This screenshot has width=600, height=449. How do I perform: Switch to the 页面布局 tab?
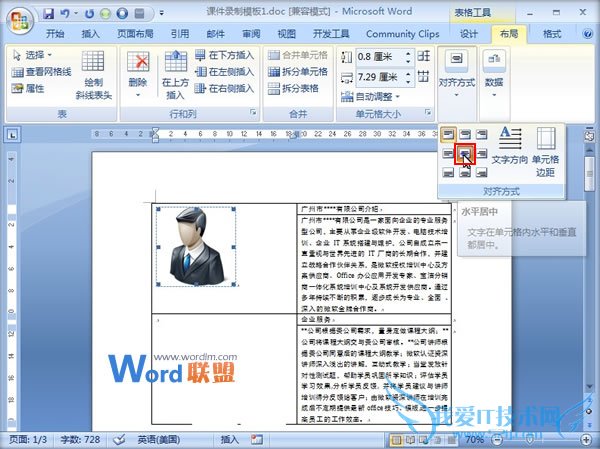pos(135,34)
